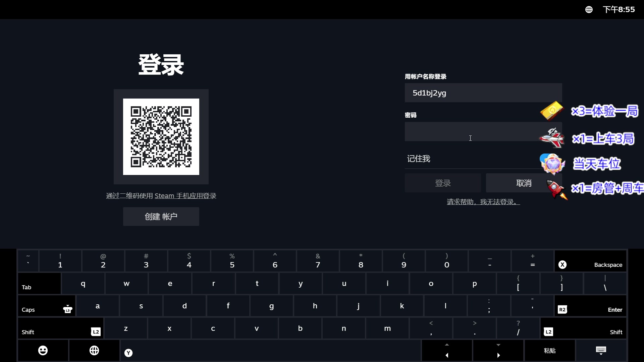This screenshot has height=362, width=644.
Task: Tap the Backspace key
Action: [x=590, y=261]
